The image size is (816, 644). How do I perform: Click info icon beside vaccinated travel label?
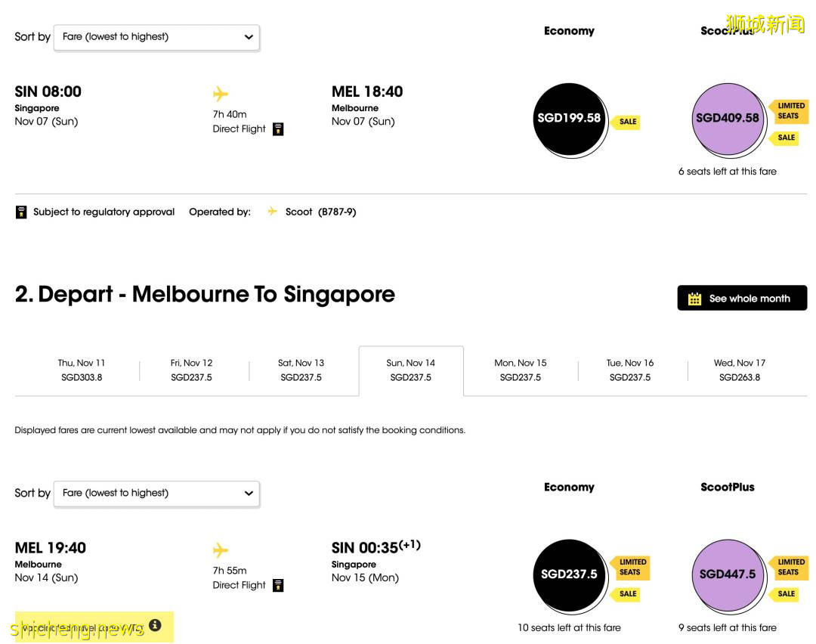point(155,625)
